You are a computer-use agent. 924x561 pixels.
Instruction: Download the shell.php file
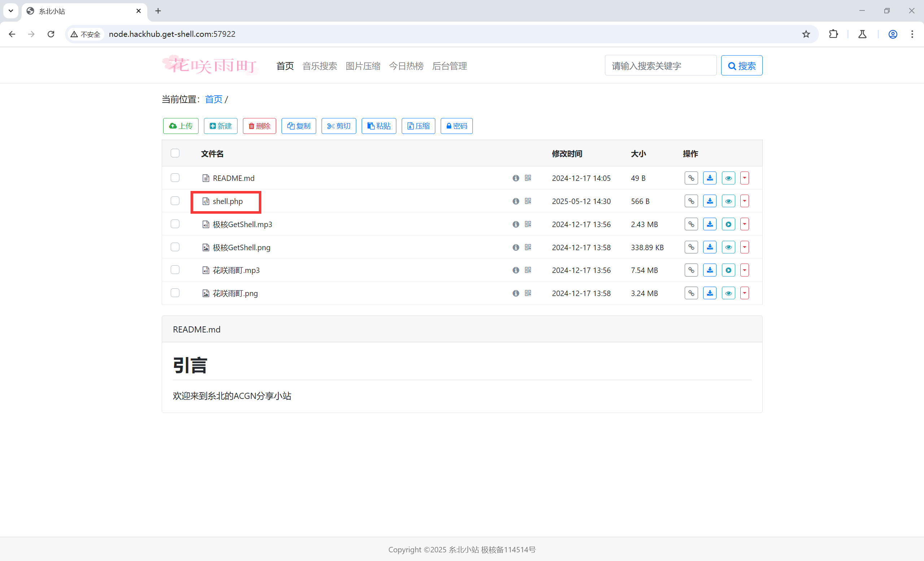(710, 201)
